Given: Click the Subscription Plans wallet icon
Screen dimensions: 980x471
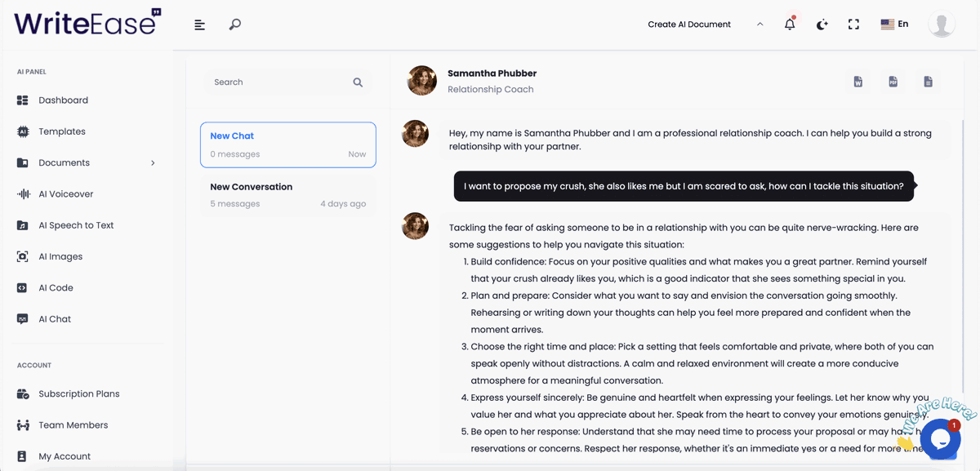Looking at the screenshot, I should point(23,394).
